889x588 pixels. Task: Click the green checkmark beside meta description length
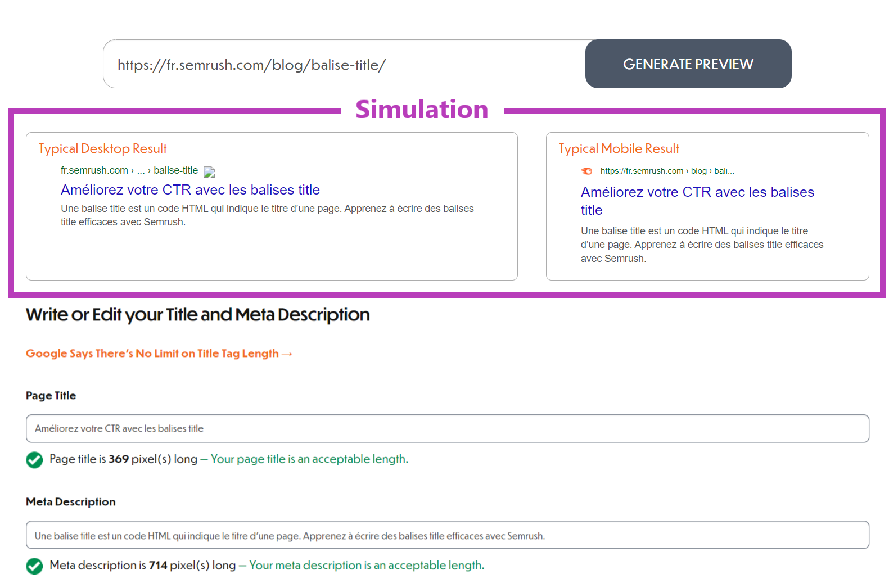coord(34,566)
